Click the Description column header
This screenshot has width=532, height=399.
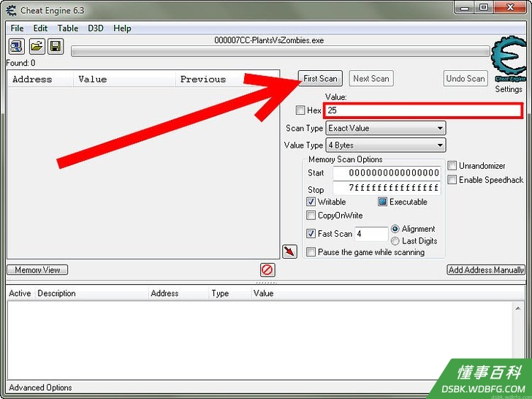(91, 293)
